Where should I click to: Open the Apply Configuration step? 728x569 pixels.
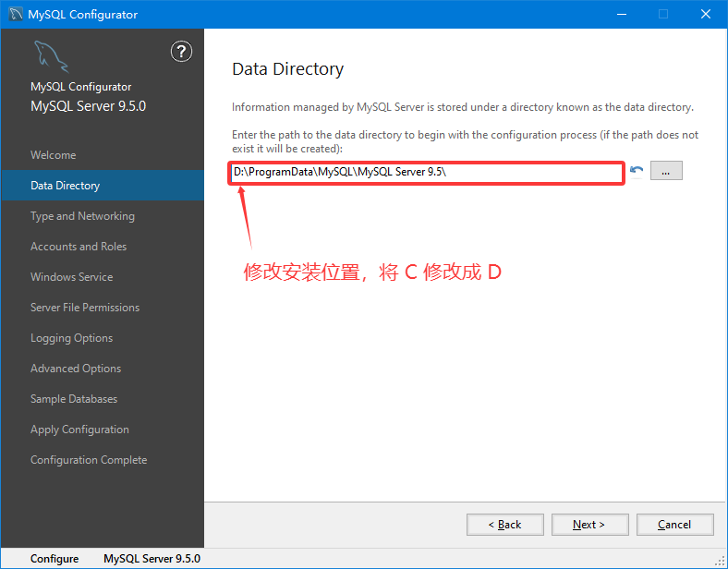[x=103, y=430]
